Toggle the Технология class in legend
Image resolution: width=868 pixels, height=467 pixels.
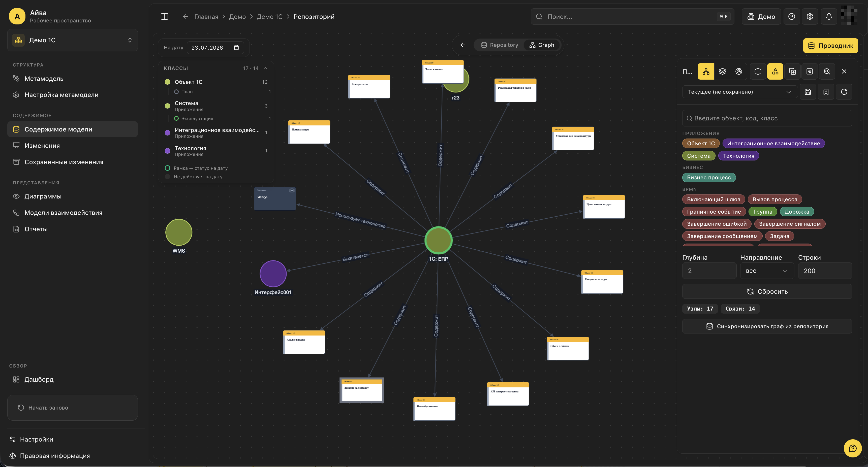coord(216,151)
